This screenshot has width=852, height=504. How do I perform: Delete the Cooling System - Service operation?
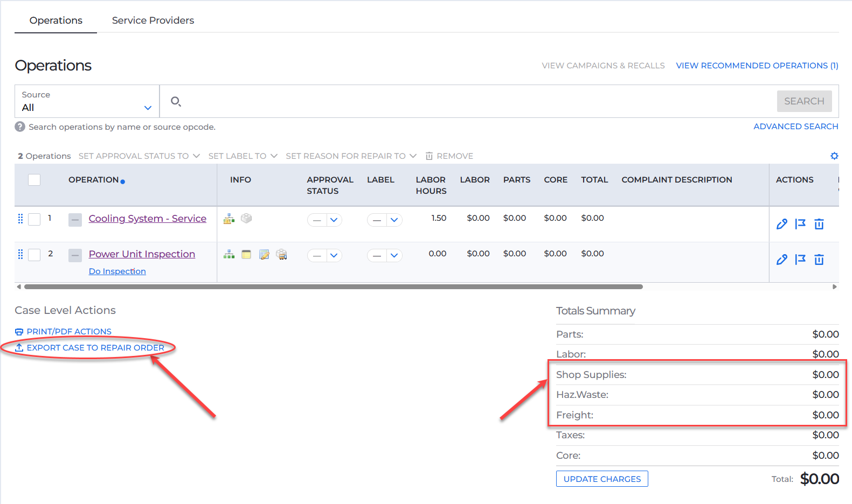click(x=819, y=224)
